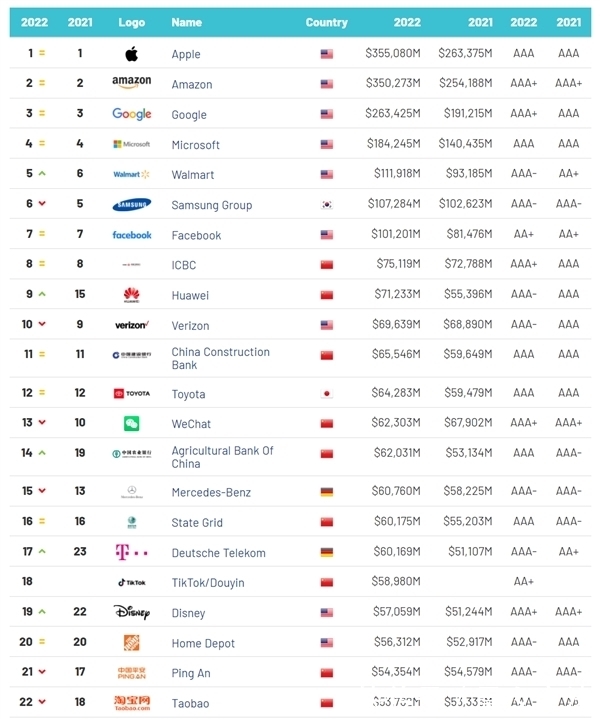Screen dimensions: 600x719
Task: Click the Toyota logo
Action: 131,394
